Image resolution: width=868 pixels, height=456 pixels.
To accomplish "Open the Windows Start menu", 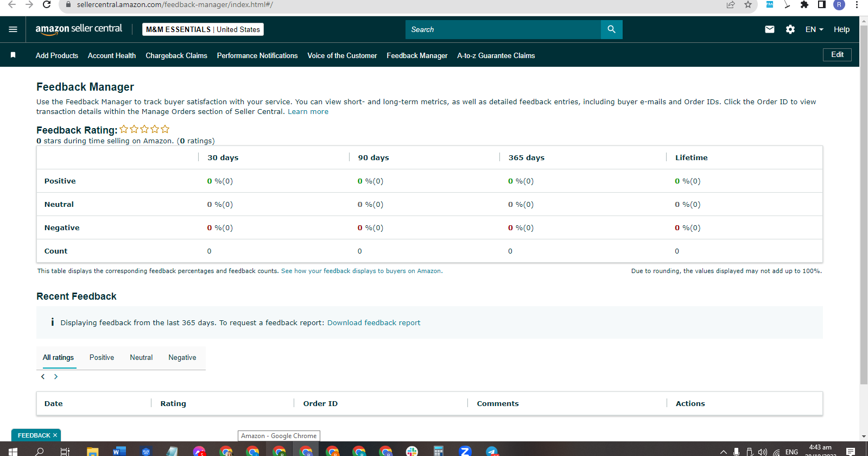I will 13,451.
